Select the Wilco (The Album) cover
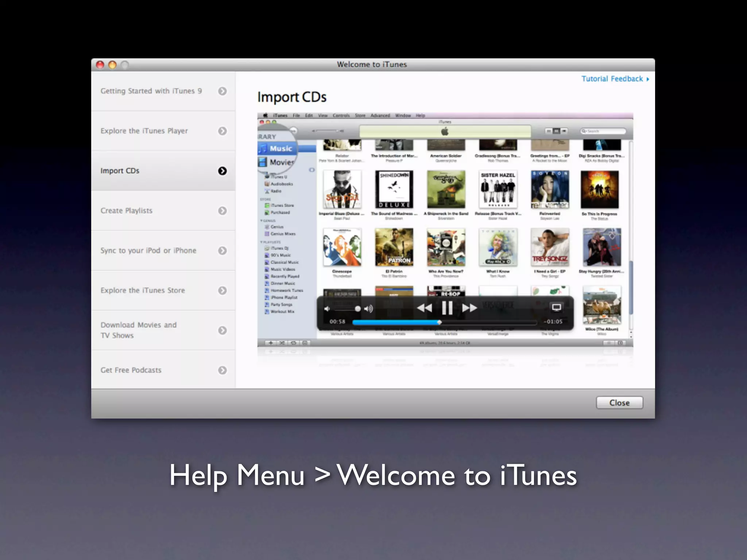Image resolution: width=747 pixels, height=560 pixels. [602, 306]
